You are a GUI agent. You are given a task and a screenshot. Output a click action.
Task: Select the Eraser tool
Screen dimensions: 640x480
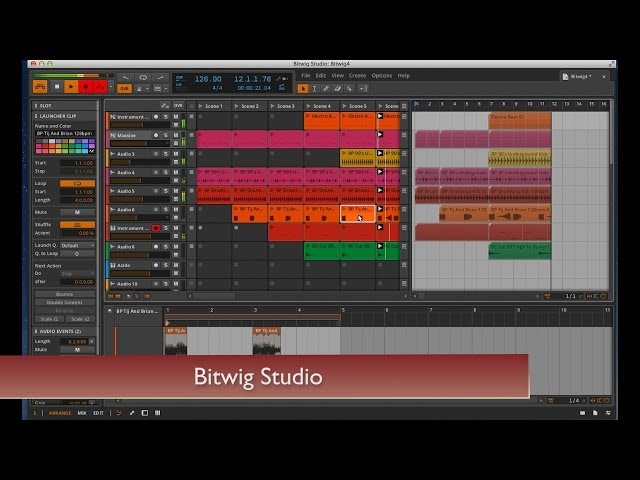pyautogui.click(x=337, y=88)
